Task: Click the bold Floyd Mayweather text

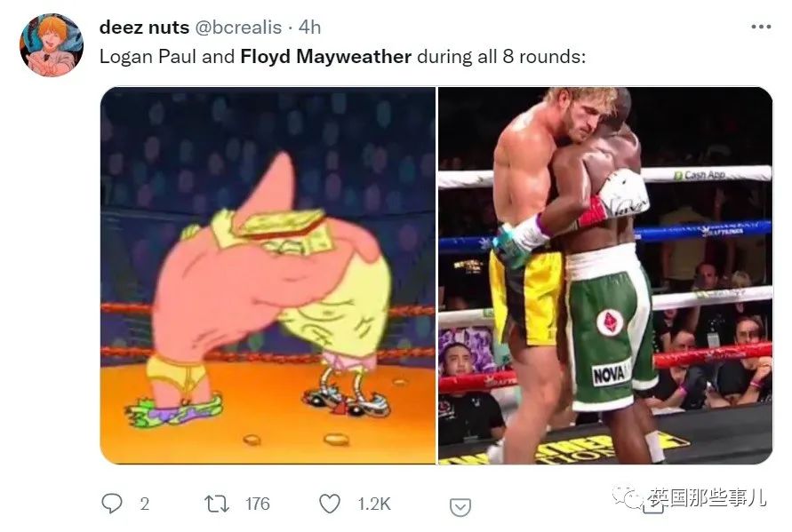Action: 326,57
